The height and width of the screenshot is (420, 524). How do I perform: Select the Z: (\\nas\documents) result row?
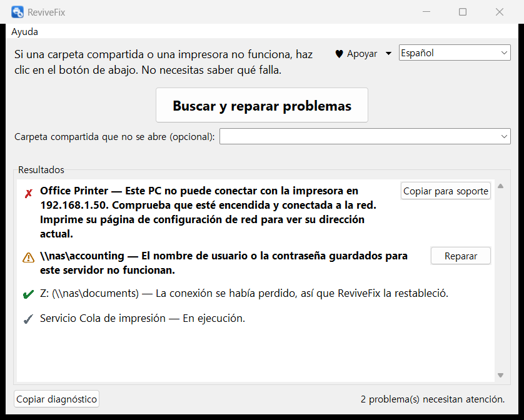pyautogui.click(x=244, y=293)
